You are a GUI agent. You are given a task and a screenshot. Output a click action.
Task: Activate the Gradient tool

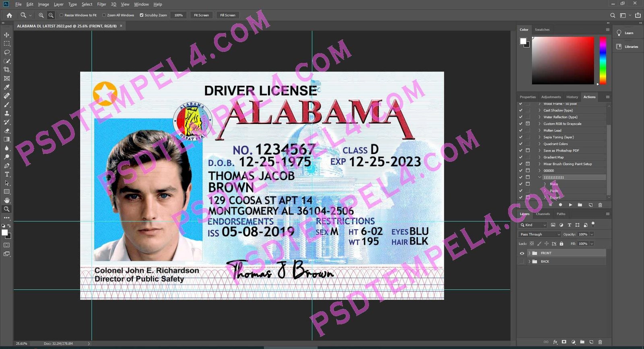pos(7,140)
